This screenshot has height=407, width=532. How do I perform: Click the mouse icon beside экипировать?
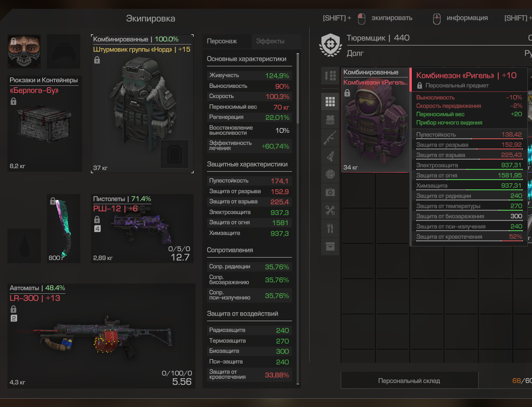(x=362, y=19)
